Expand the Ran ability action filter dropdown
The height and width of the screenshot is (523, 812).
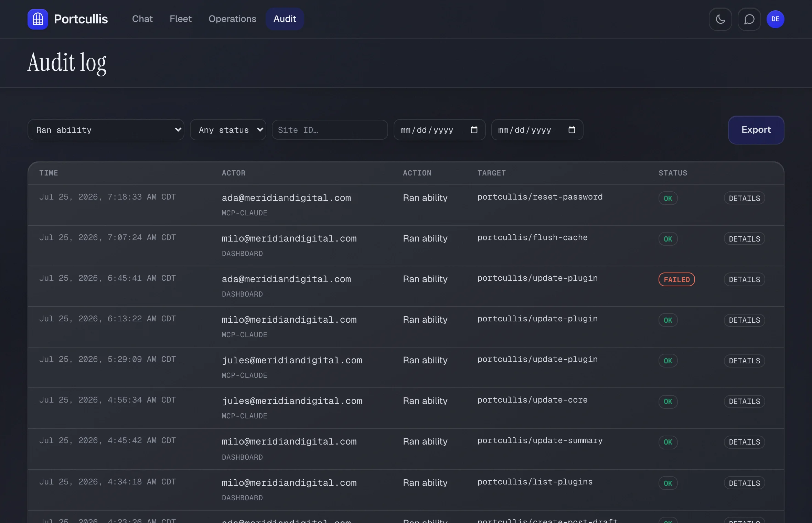(x=106, y=130)
